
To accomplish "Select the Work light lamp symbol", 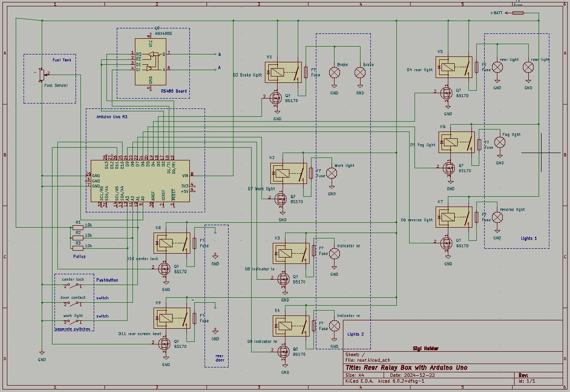I will [x=332, y=173].
